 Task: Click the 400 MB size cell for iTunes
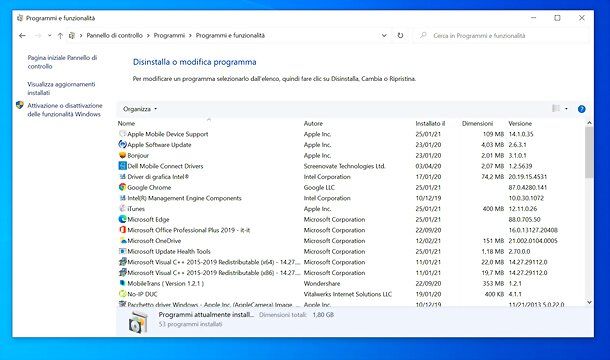pos(493,209)
